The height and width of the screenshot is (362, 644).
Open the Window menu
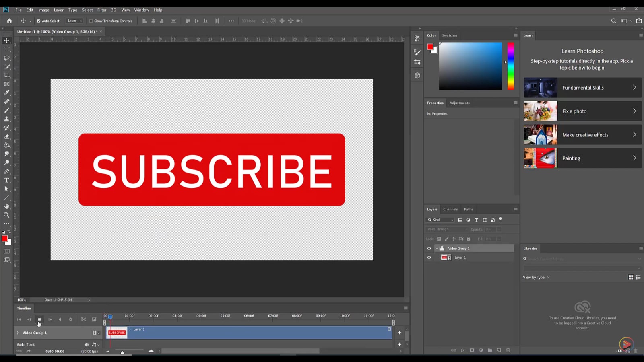coord(142,10)
